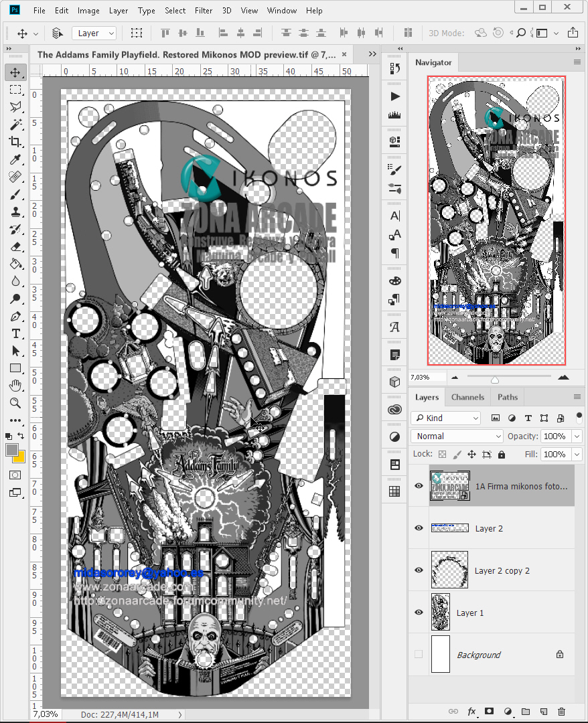Click Navigator zoom percentage field
588x723 pixels.
coord(427,377)
